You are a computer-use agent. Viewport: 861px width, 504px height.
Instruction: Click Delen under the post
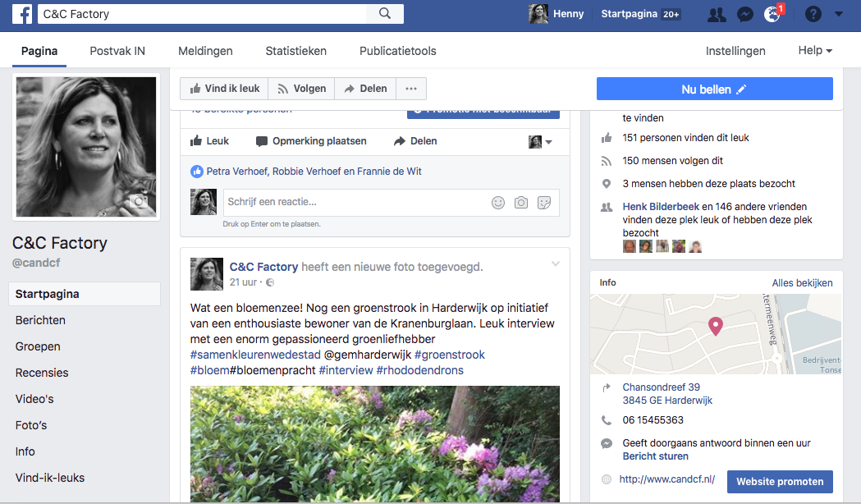(415, 141)
